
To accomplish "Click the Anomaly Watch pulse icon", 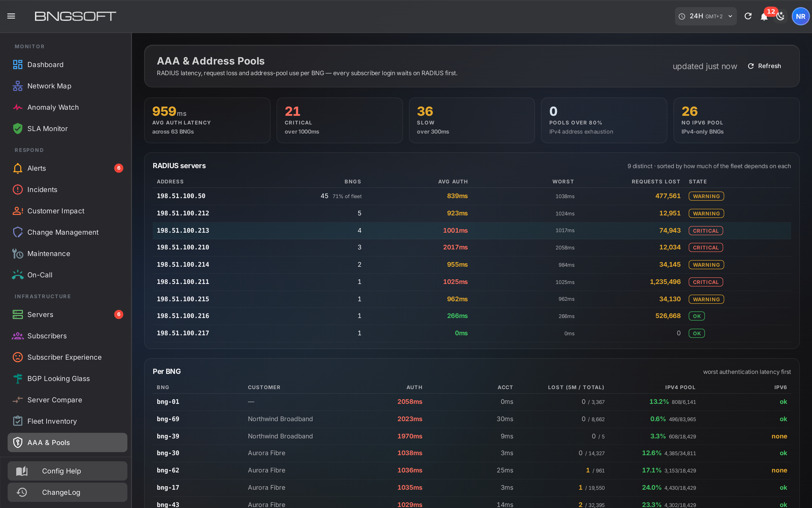I will pyautogui.click(x=18, y=107).
